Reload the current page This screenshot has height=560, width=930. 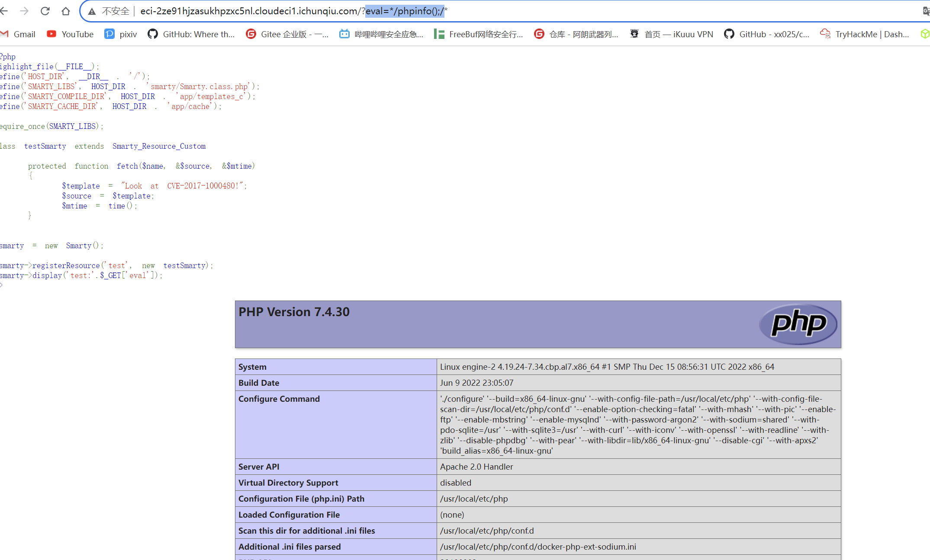point(45,11)
